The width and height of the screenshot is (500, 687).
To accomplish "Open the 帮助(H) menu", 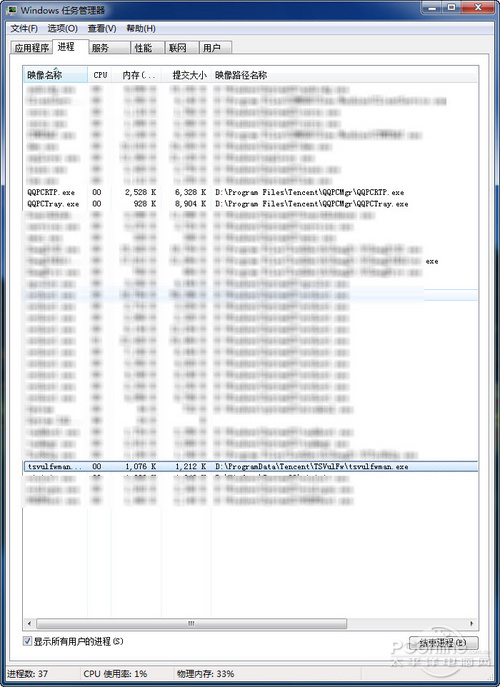I will (141, 28).
